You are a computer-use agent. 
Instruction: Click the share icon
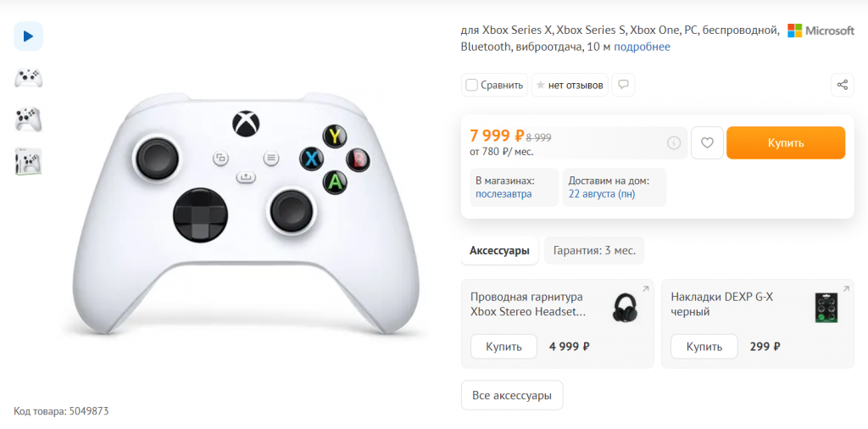pos(842,85)
